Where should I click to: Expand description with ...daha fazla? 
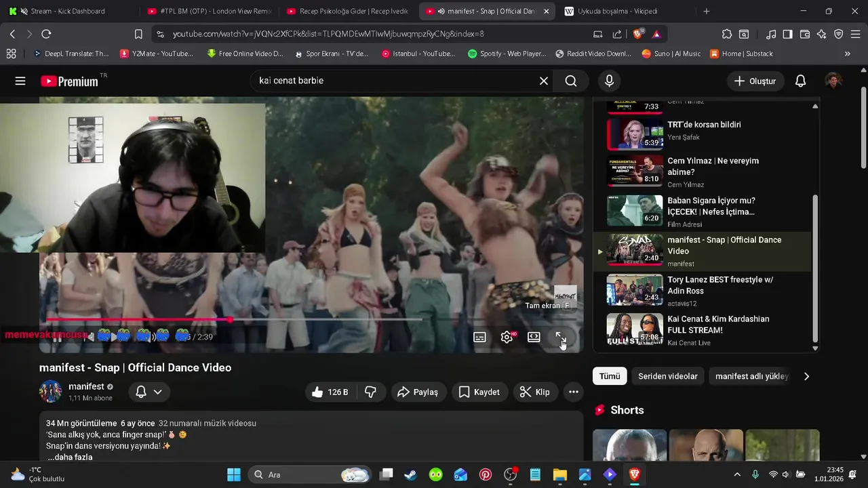click(x=70, y=457)
